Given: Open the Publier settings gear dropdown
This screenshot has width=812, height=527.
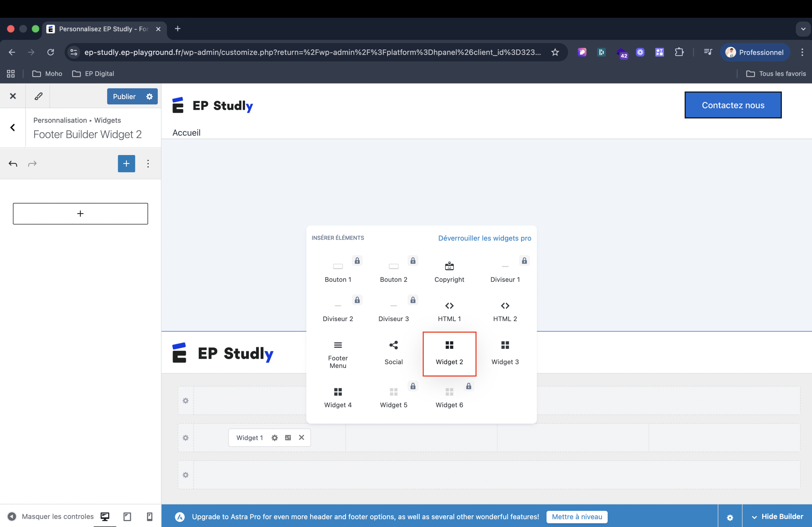Looking at the screenshot, I should pos(149,97).
